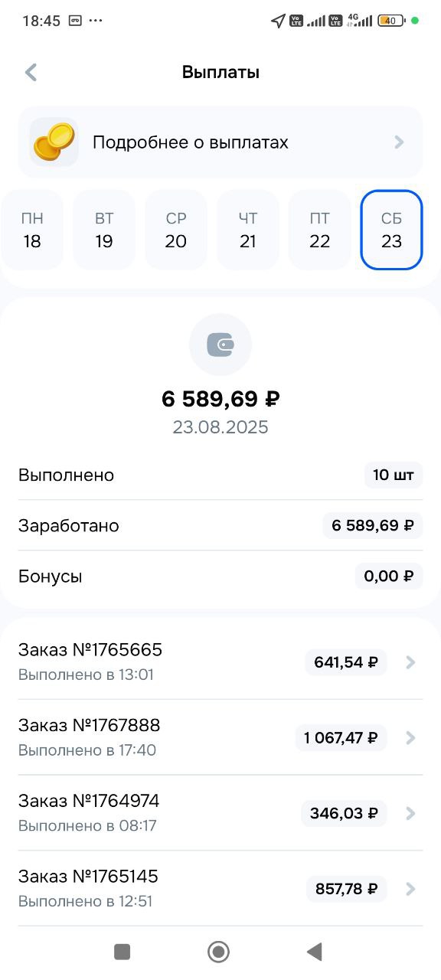The height and width of the screenshot is (980, 441).
Task: Open details chevron for order №1767888
Action: [x=410, y=738]
